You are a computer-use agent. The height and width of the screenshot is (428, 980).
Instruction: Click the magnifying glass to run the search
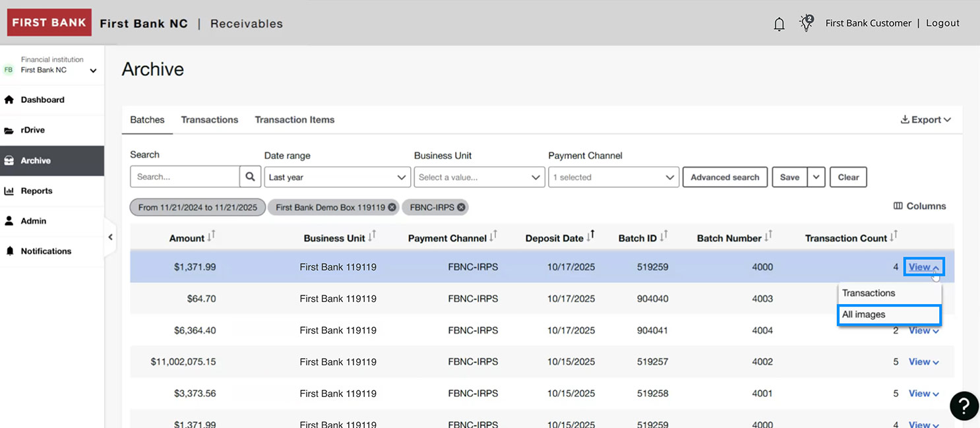pos(250,176)
